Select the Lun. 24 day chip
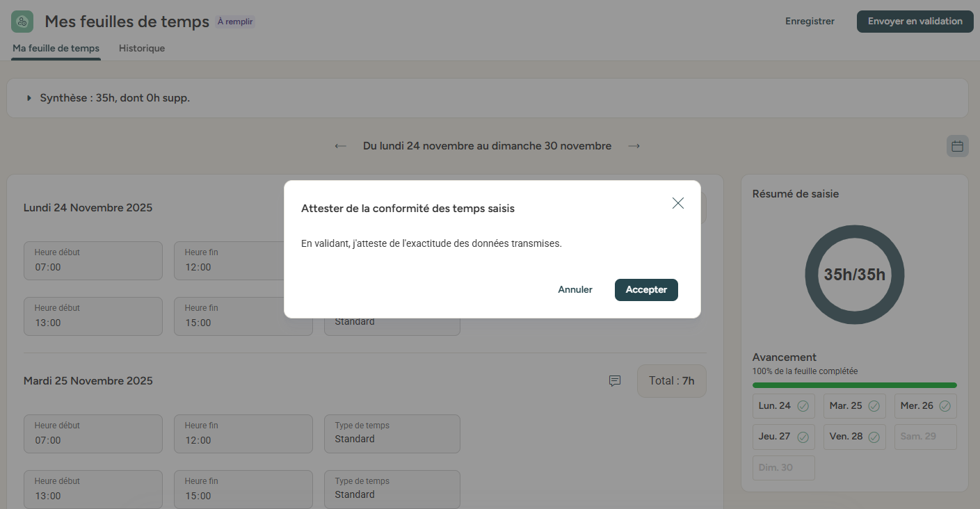The height and width of the screenshot is (509, 980). [783, 406]
